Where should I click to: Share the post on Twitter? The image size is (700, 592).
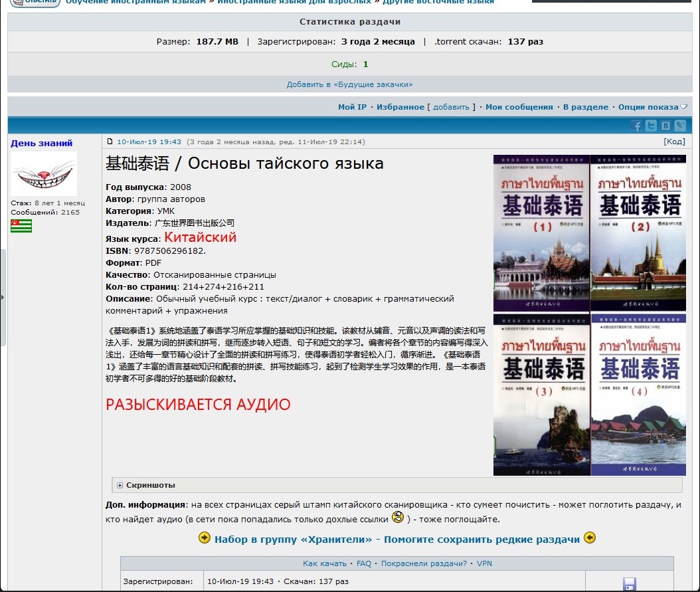(x=651, y=126)
